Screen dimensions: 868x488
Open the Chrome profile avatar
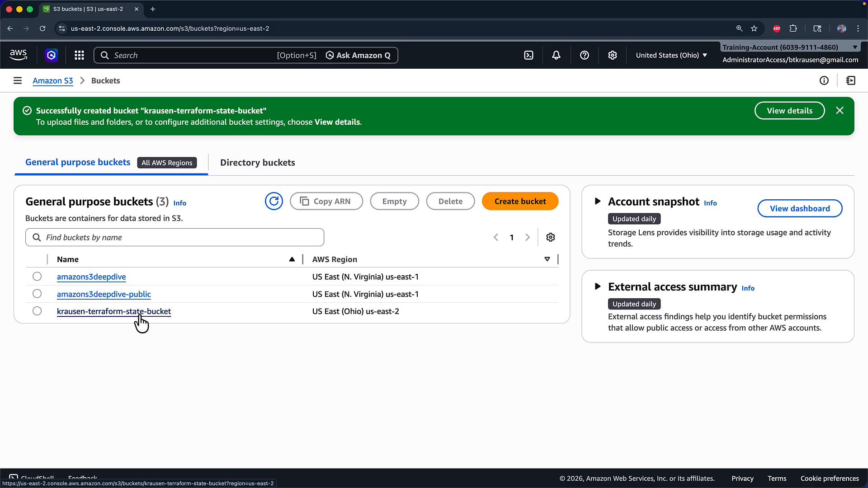click(841, 28)
